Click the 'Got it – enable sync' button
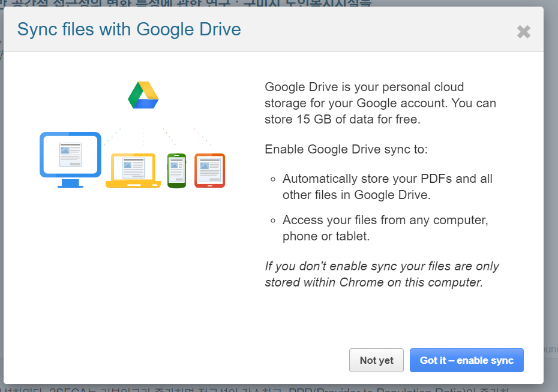558x392 pixels. [467, 360]
